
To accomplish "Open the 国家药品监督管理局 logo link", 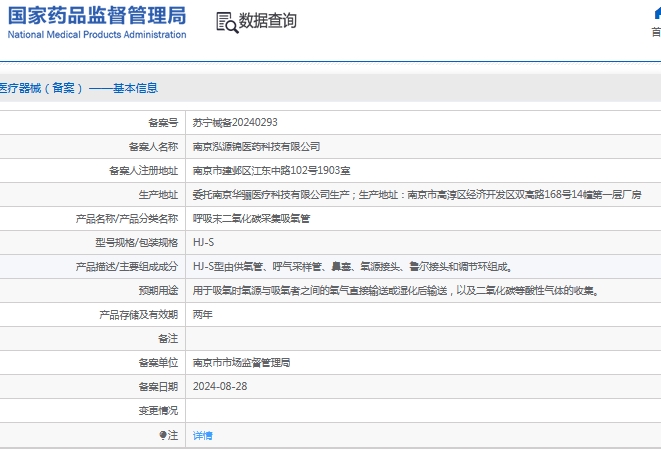I will click(x=97, y=23).
